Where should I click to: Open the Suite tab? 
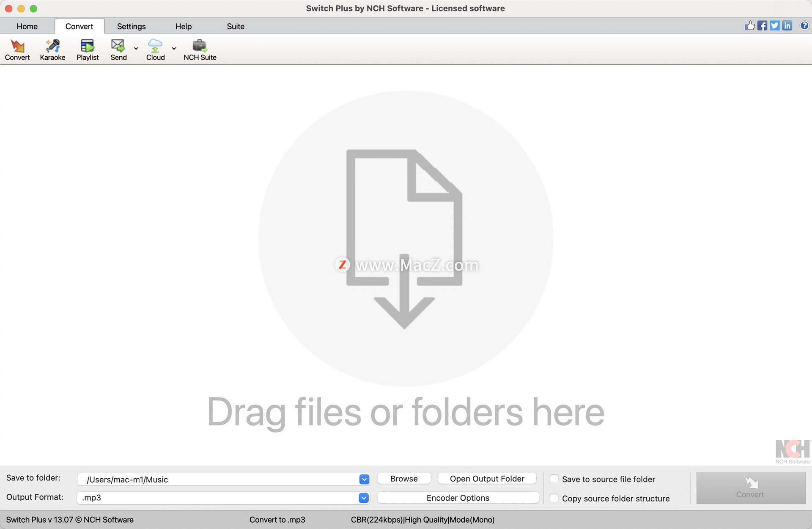[236, 26]
